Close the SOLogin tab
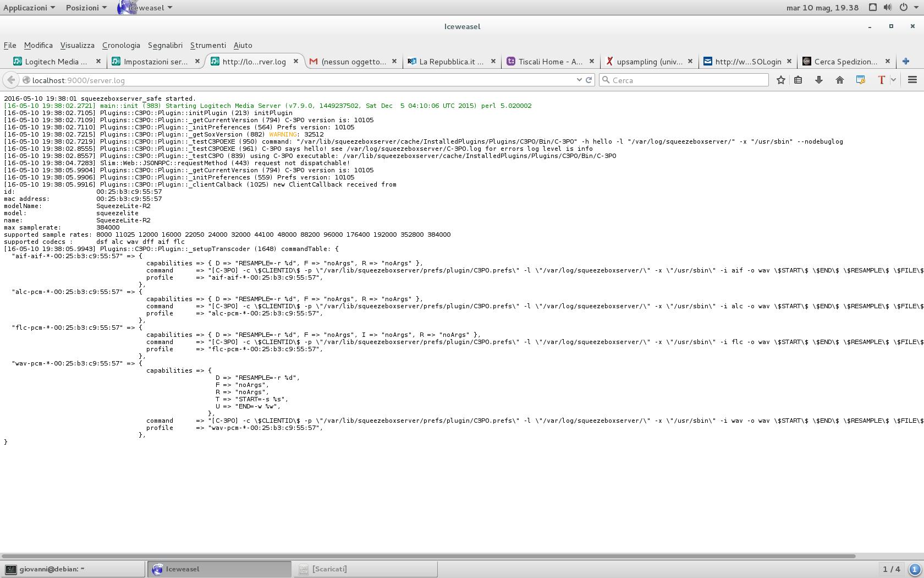Image resolution: width=924 pixels, height=578 pixels. click(x=789, y=61)
